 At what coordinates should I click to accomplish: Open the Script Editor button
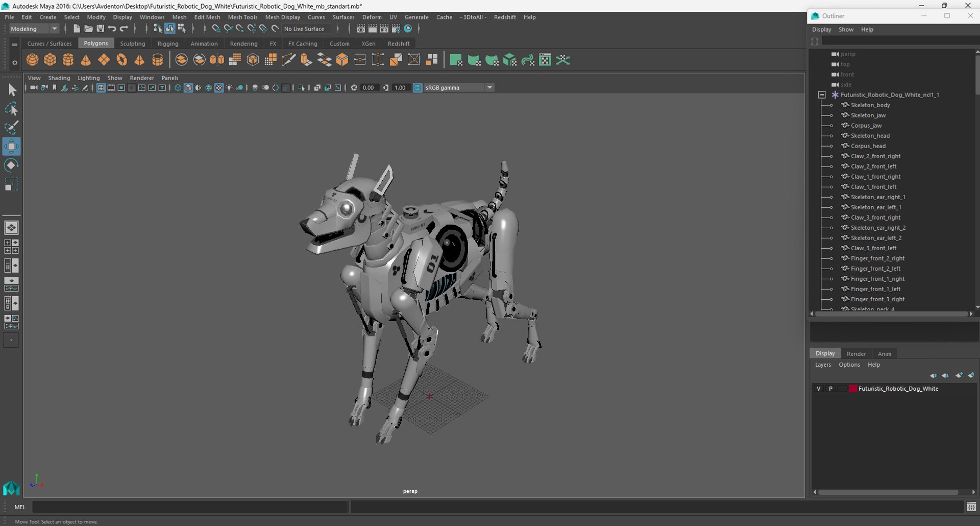971,507
